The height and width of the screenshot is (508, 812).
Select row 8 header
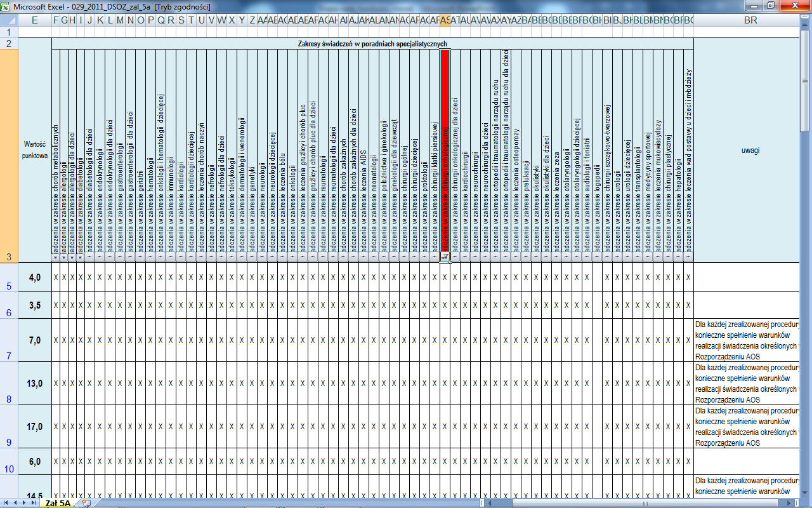pyautogui.click(x=9, y=383)
